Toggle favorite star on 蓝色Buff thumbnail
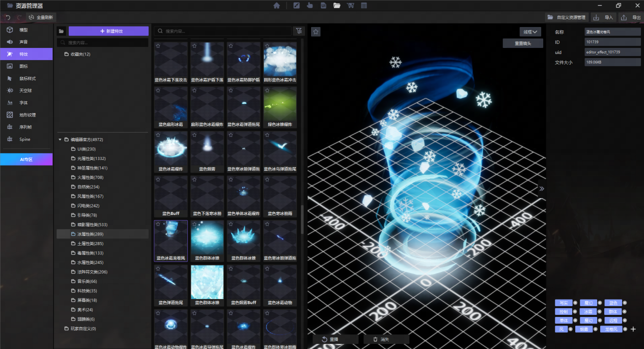Screen dimensions: 644x349 pos(158,179)
